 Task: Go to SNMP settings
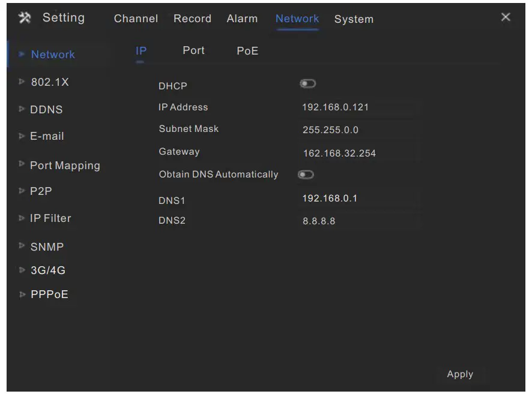[47, 247]
